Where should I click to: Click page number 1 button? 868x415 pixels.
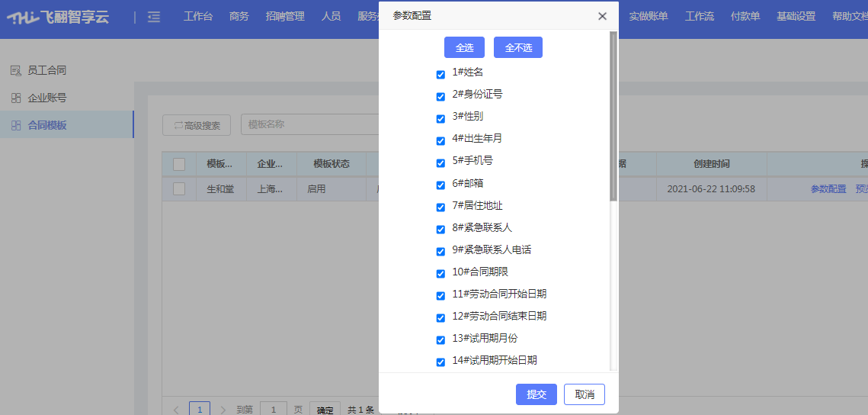point(200,410)
